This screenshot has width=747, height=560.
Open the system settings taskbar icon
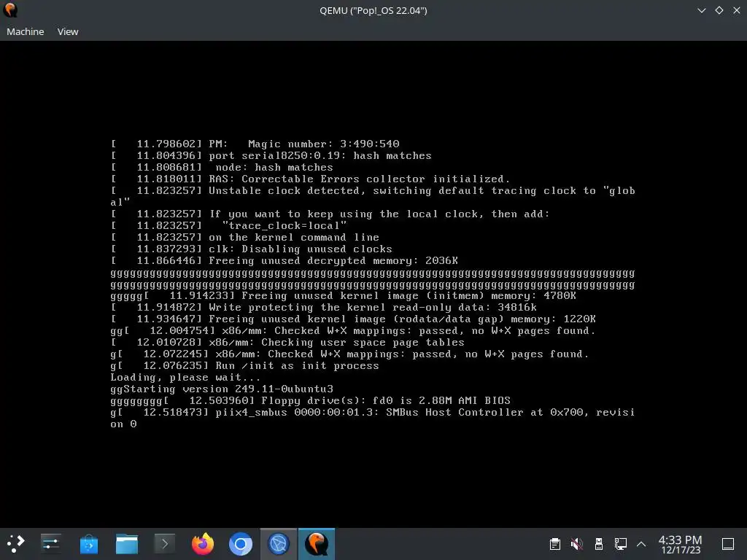click(50, 544)
